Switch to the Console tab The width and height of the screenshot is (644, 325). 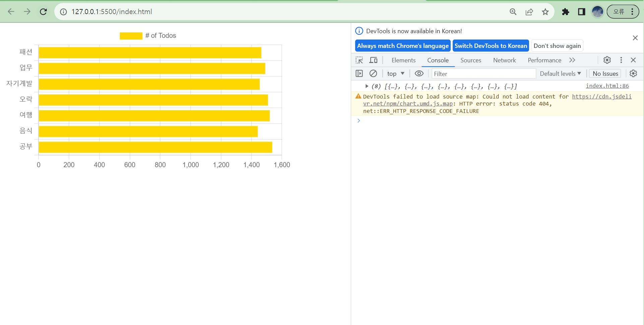pos(438,60)
